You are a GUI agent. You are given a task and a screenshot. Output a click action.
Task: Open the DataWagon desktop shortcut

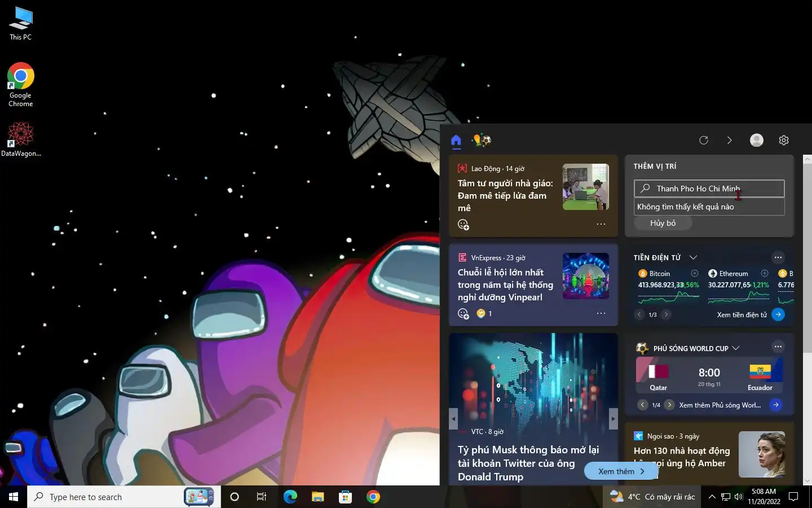click(21, 139)
